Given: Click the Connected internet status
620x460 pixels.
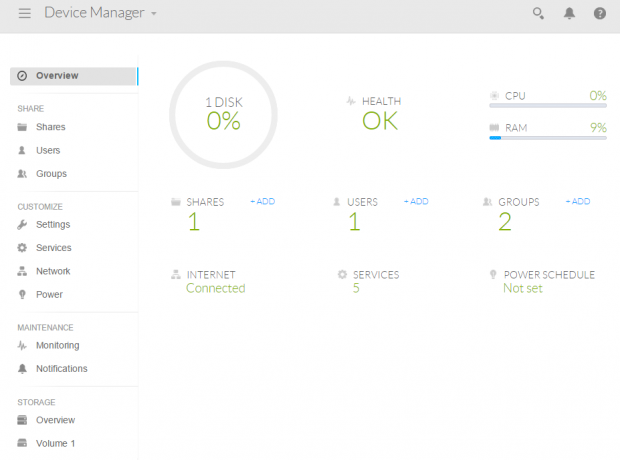Looking at the screenshot, I should pyautogui.click(x=215, y=288).
